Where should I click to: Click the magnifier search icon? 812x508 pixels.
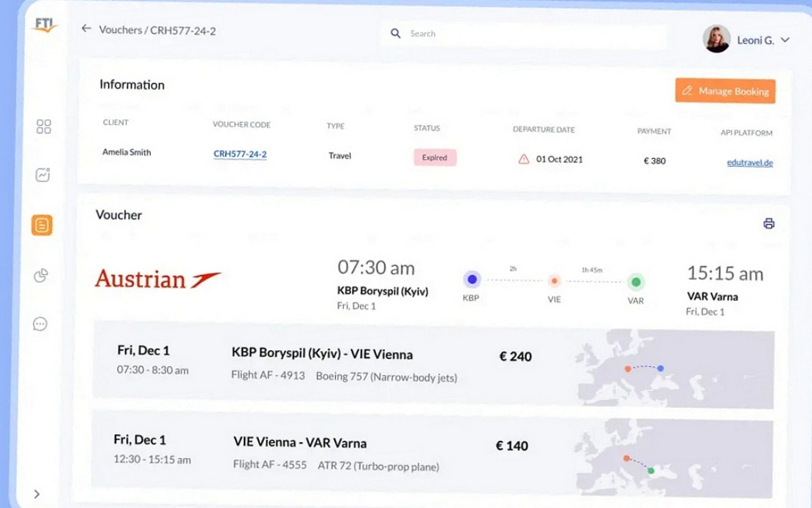[x=395, y=34]
